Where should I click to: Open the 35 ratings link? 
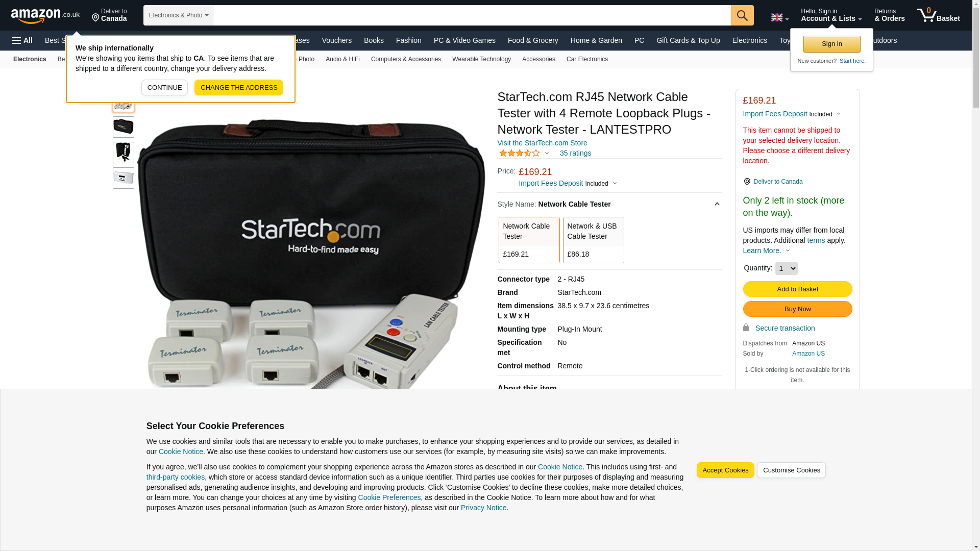[x=575, y=153]
